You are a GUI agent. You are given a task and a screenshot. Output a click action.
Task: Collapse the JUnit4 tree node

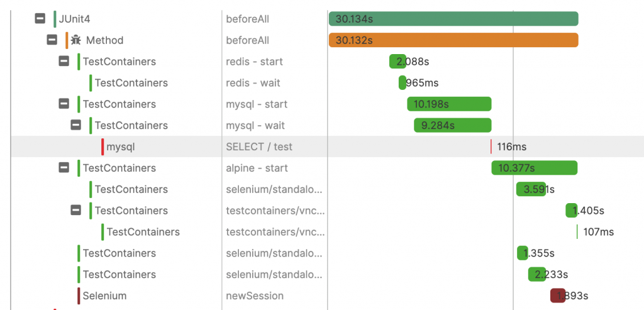coord(40,18)
